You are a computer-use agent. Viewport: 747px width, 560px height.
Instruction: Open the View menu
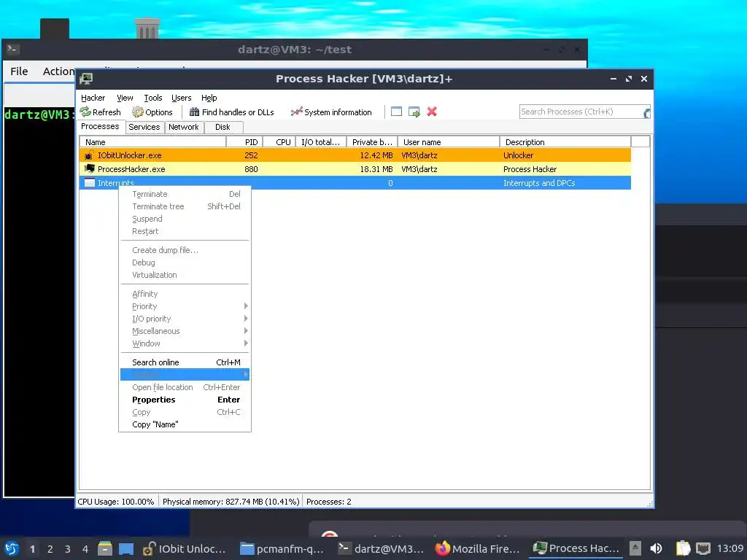tap(125, 98)
